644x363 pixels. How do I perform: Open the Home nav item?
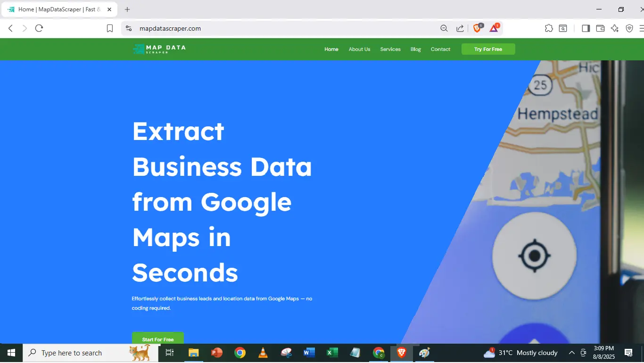pyautogui.click(x=331, y=49)
